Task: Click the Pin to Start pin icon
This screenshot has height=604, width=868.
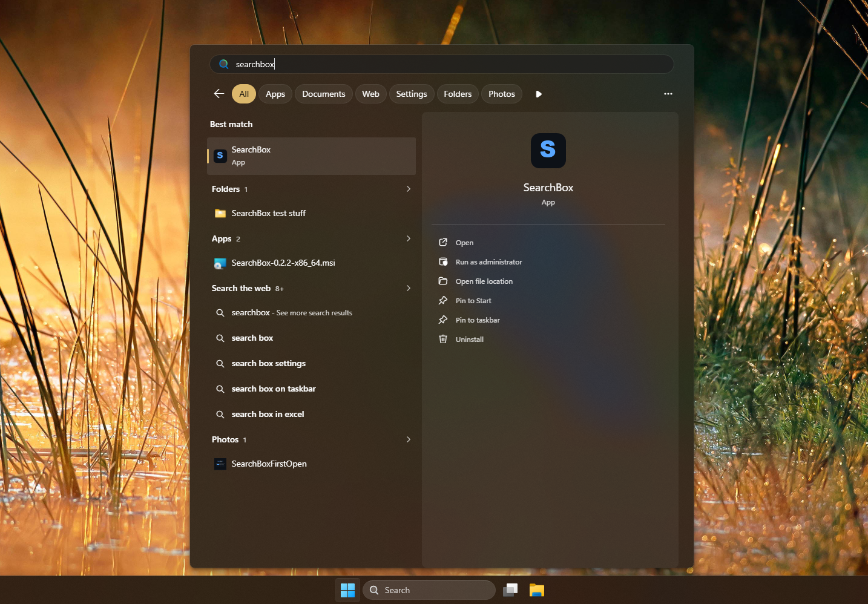Action: (x=443, y=301)
